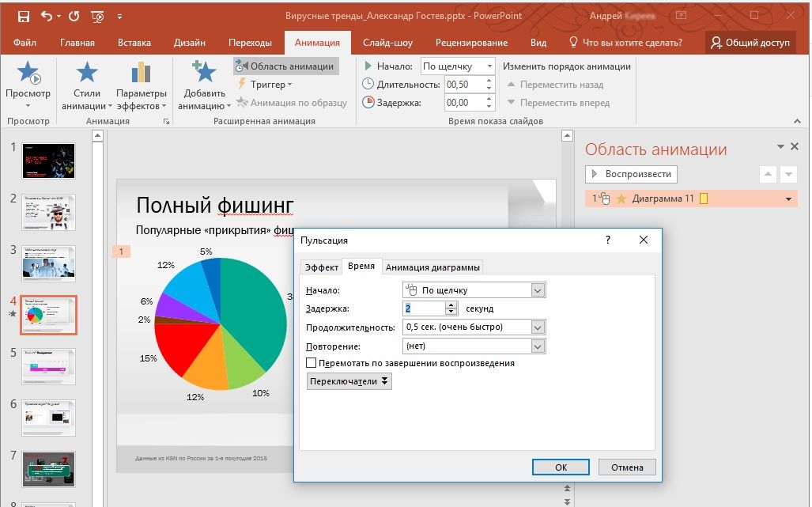Select slide 6 thumbnail
Image resolution: width=812 pixels, height=507 pixels.
point(48,417)
